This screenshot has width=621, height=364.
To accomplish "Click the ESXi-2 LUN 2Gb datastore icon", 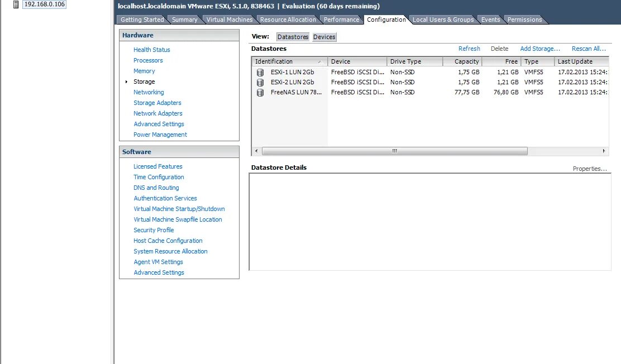I will (260, 83).
